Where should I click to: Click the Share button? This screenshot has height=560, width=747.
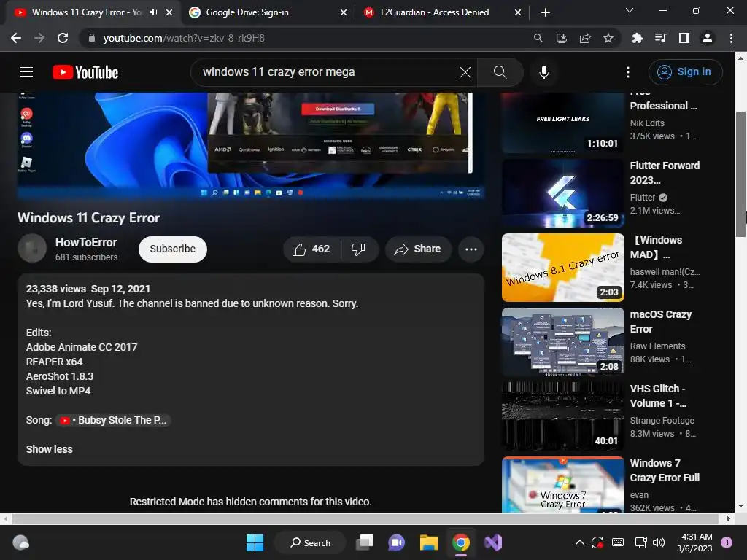click(418, 249)
